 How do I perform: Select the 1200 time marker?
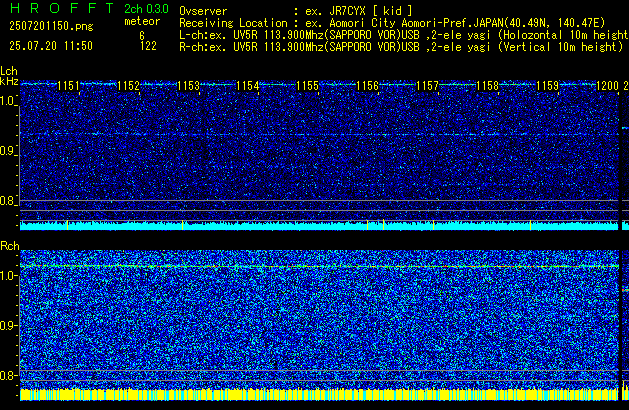pyautogui.click(x=607, y=85)
